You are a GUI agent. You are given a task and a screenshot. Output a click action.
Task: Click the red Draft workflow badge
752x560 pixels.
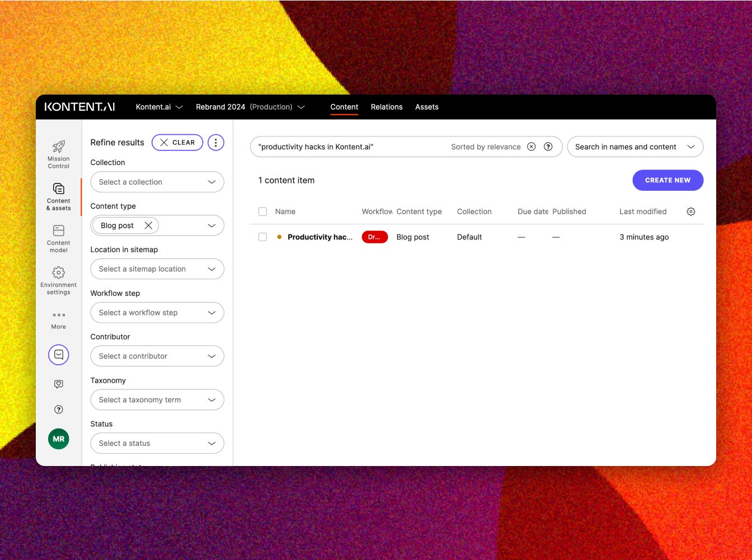375,237
